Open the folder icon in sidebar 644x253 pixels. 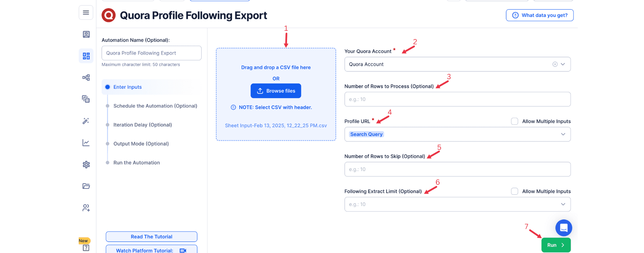(x=86, y=186)
